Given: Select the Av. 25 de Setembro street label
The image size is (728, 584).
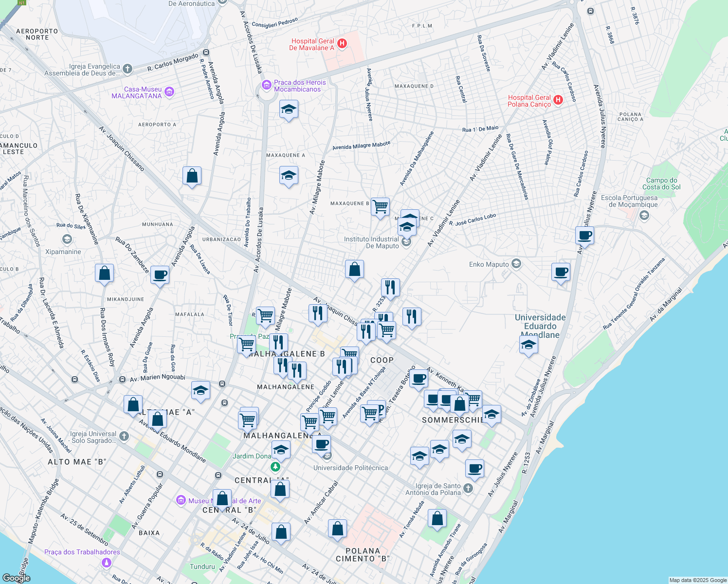Looking at the screenshot, I should click(85, 529).
